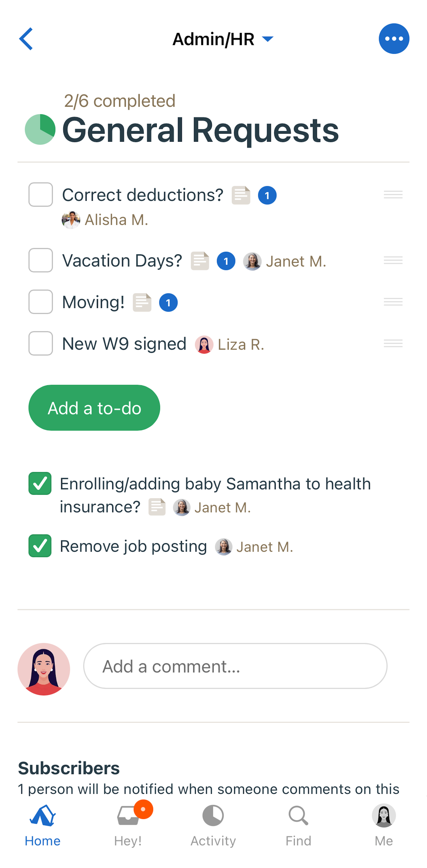Screen dimensions: 427x868
Task: Mark Vacation Days as complete
Action: (x=40, y=260)
